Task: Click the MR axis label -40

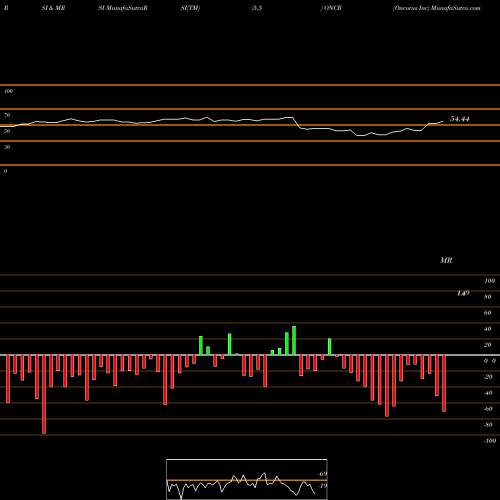Action: 488,393
